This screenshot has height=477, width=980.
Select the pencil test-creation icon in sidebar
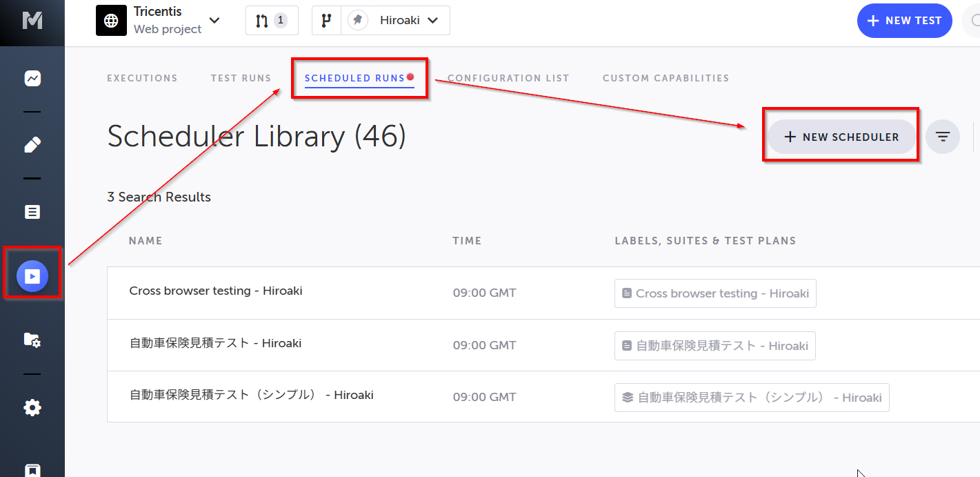pyautogui.click(x=32, y=144)
